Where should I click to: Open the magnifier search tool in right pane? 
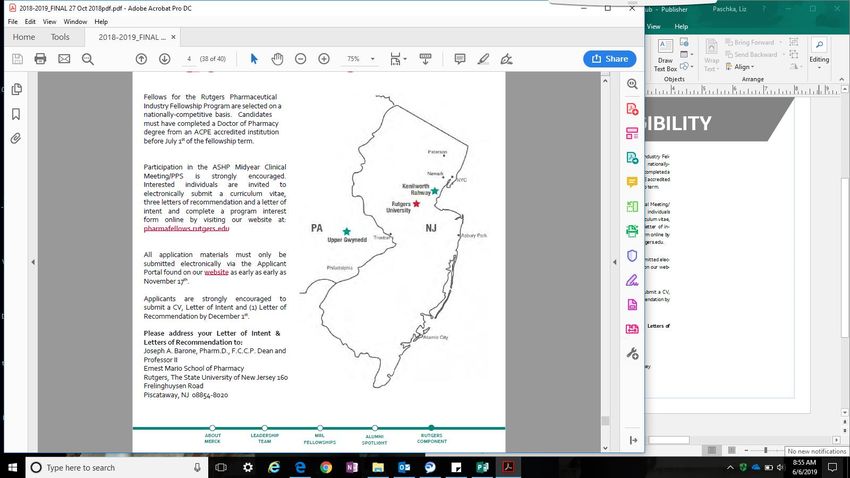click(632, 84)
